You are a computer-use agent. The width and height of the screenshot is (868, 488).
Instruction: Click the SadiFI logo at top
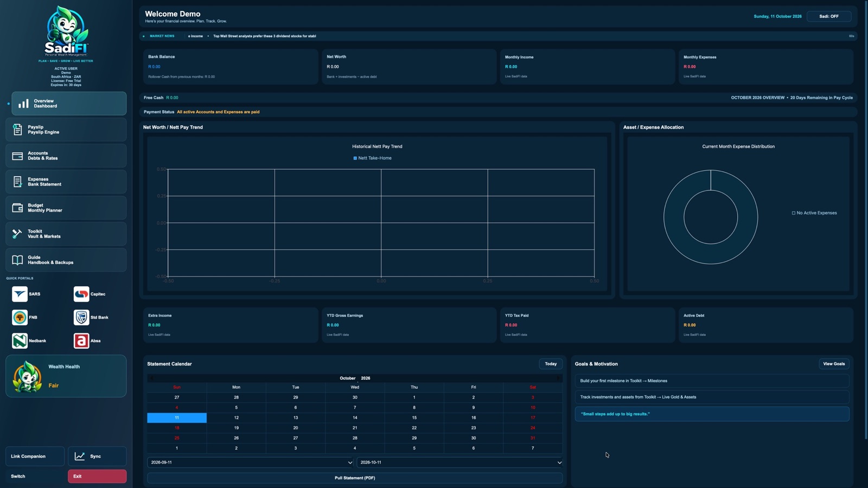[66, 31]
